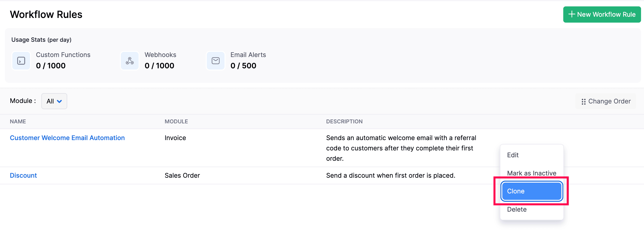
Task: Click the MODULE column header
Action: [x=176, y=121]
